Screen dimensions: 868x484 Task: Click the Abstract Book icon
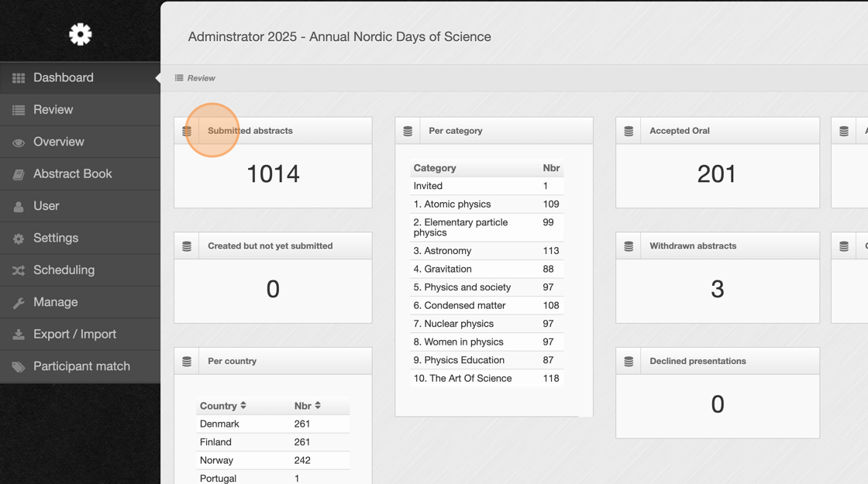point(19,175)
